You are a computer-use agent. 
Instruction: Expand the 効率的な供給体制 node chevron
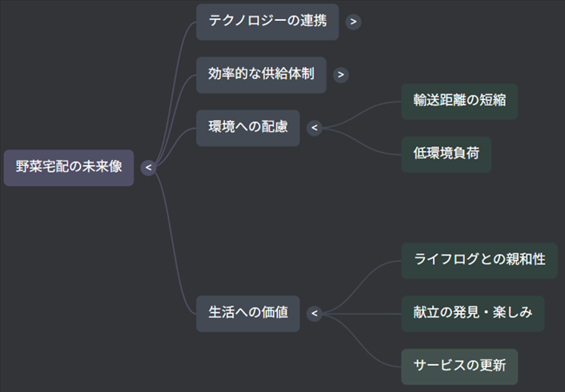tap(341, 75)
